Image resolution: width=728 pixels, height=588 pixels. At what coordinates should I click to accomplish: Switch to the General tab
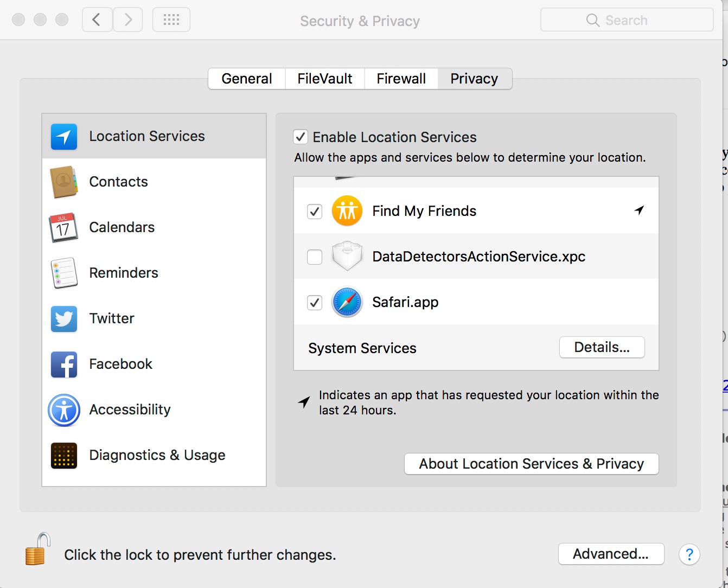tap(247, 79)
